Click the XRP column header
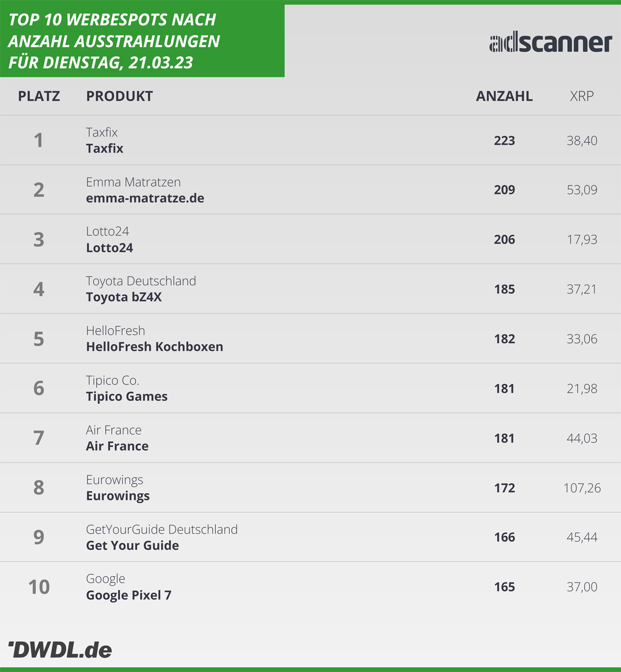 [582, 96]
